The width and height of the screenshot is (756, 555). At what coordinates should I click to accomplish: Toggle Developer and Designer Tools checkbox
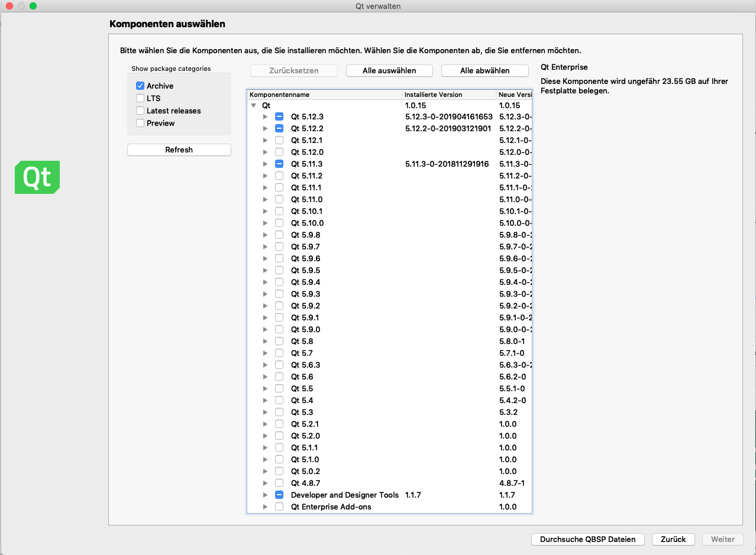279,495
